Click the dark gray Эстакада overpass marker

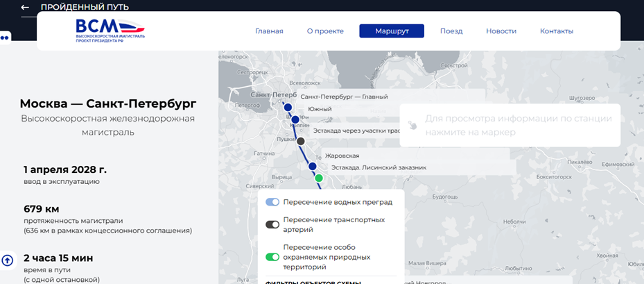tap(301, 141)
